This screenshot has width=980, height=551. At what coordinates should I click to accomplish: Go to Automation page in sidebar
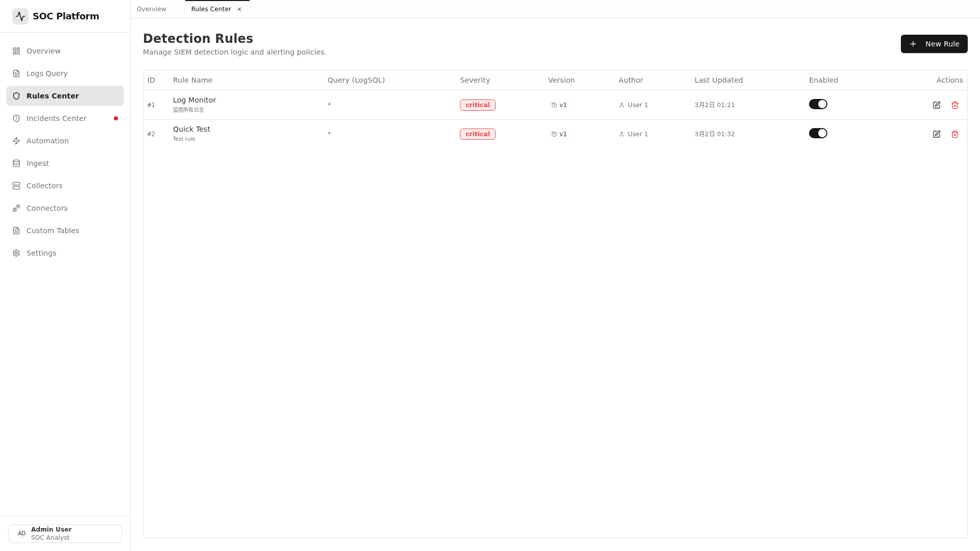tap(47, 141)
